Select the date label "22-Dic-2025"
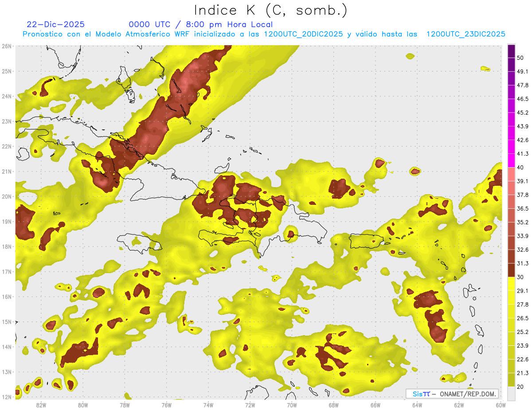This screenshot has width=532, height=411. 55,25
